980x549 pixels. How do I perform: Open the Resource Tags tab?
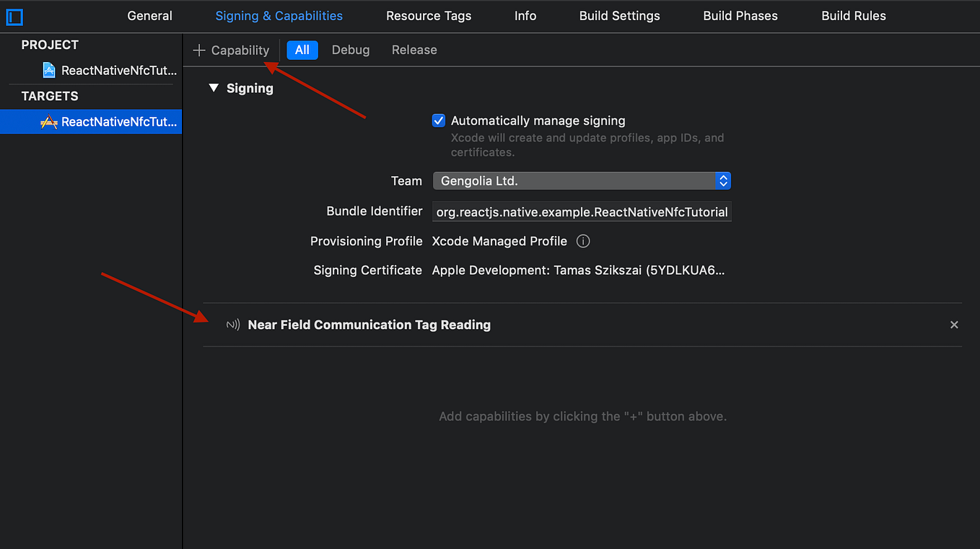click(x=428, y=15)
